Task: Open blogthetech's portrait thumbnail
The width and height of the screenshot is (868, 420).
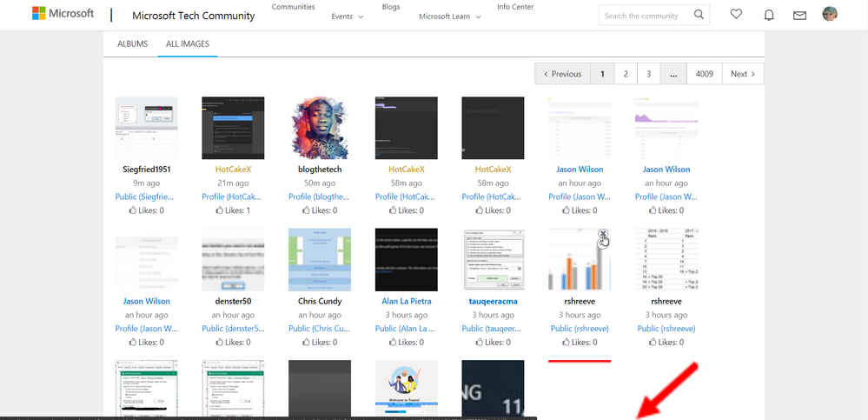Action: pos(320,128)
